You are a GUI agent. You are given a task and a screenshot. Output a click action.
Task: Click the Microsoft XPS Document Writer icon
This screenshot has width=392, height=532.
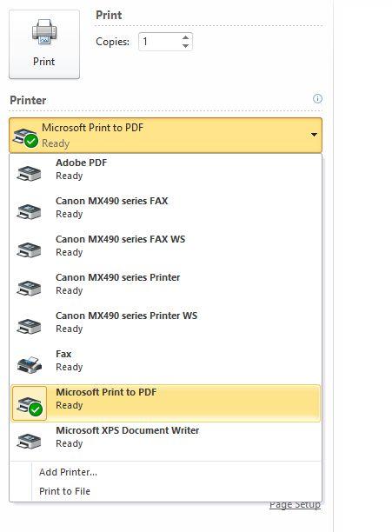point(29,441)
